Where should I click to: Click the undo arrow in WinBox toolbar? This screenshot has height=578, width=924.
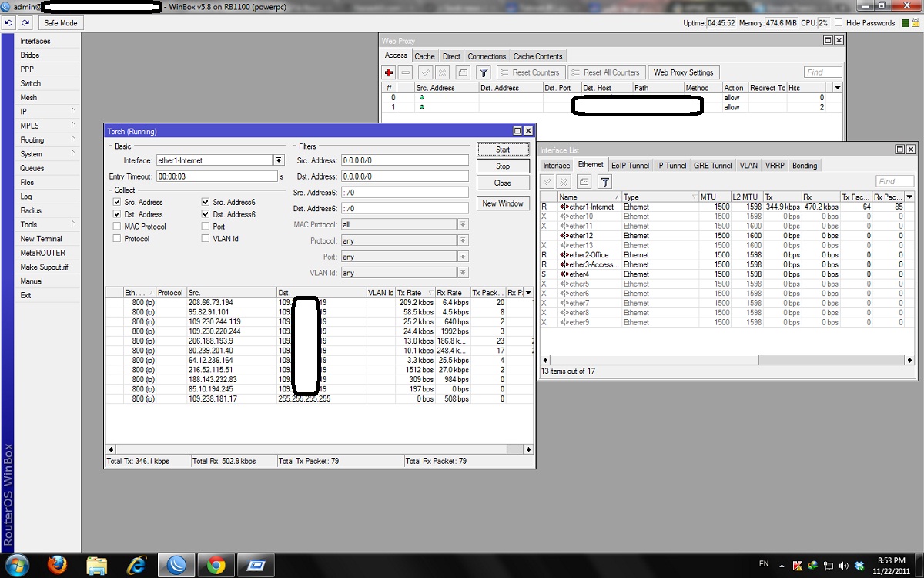point(9,23)
